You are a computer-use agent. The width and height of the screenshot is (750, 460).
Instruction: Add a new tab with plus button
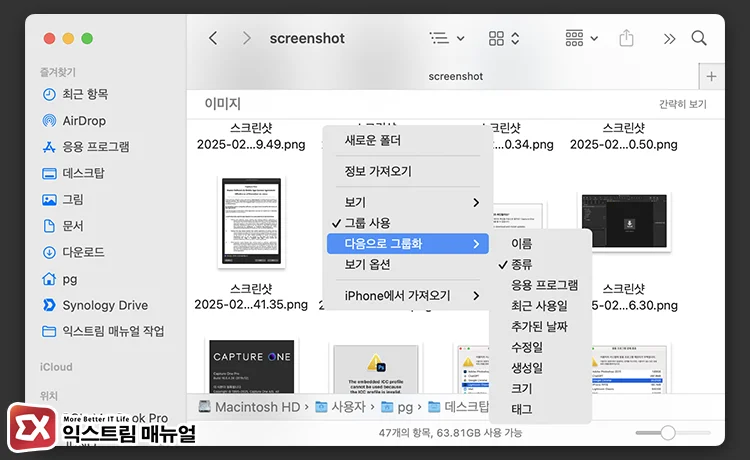click(x=711, y=77)
